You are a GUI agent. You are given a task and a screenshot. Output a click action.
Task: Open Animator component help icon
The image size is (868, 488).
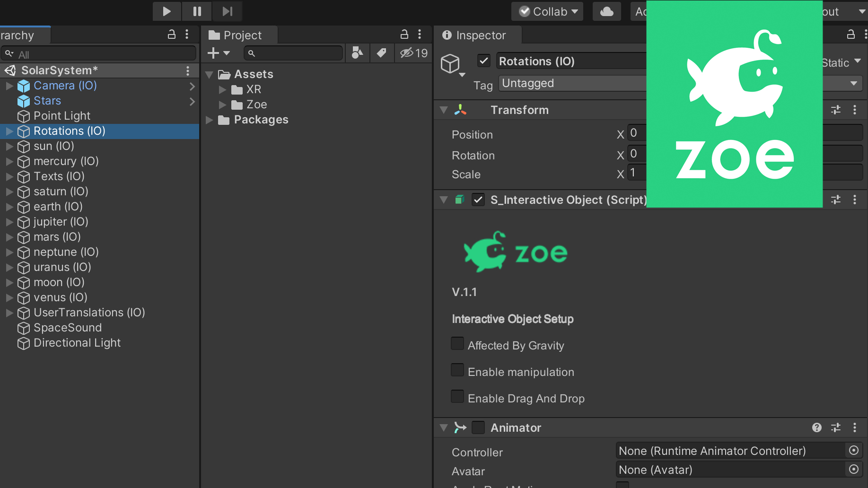(816, 427)
